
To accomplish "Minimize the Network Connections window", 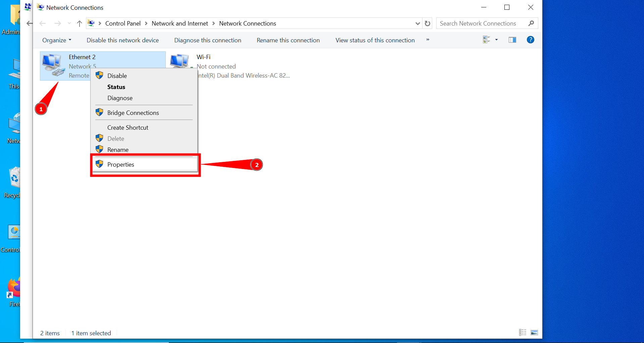I will click(x=484, y=7).
